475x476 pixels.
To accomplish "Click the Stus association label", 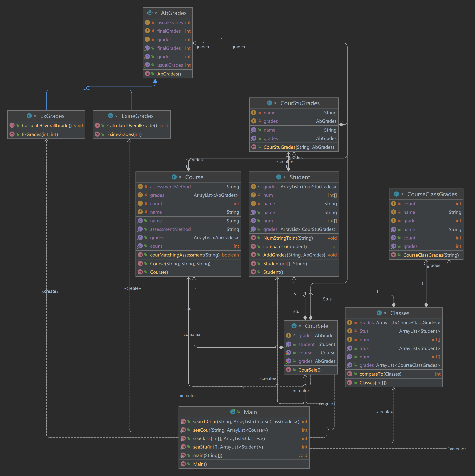I will click(x=327, y=299).
